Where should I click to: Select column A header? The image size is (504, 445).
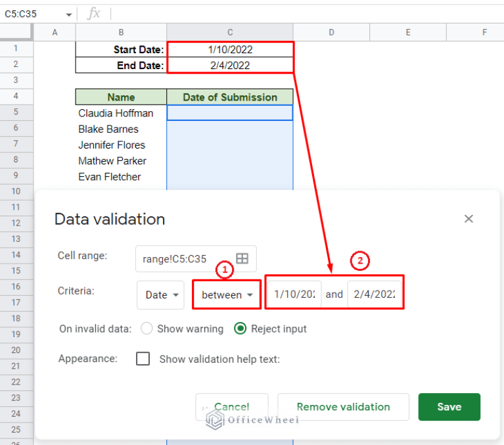(55, 32)
